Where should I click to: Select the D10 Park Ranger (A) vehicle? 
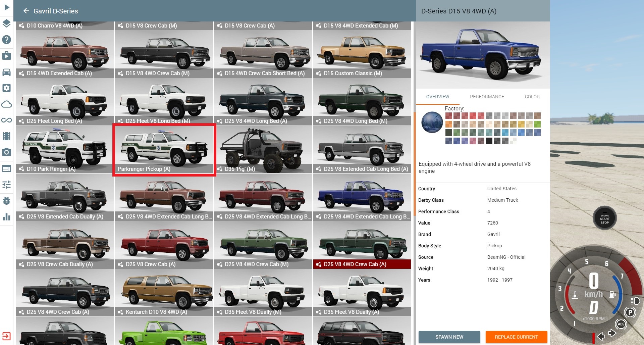[x=65, y=150]
